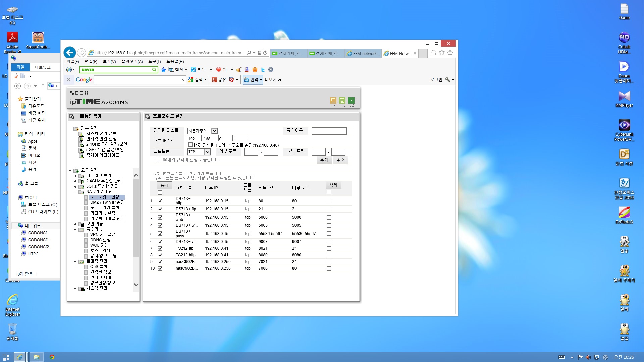The height and width of the screenshot is (362, 644).
Task: Open the 즐겨찾기(A) menu
Action: [x=132, y=62]
